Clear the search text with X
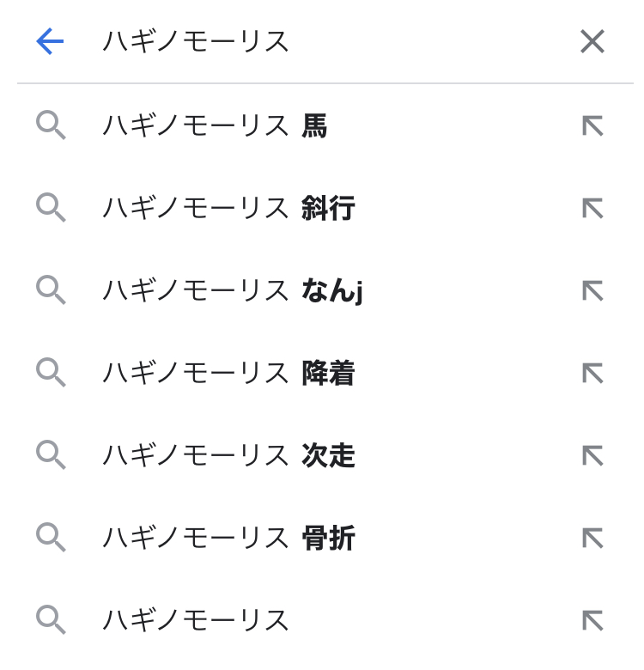 pyautogui.click(x=592, y=41)
